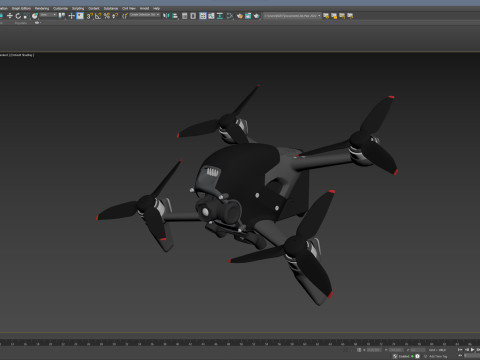This screenshot has width=480, height=360.
Task: Click the Create Empty project icon
Action: (x=334, y=16)
